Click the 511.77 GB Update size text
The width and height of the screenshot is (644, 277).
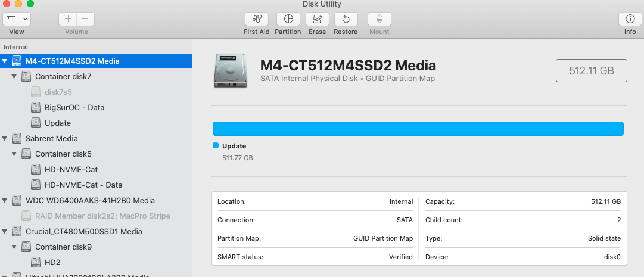tap(237, 157)
